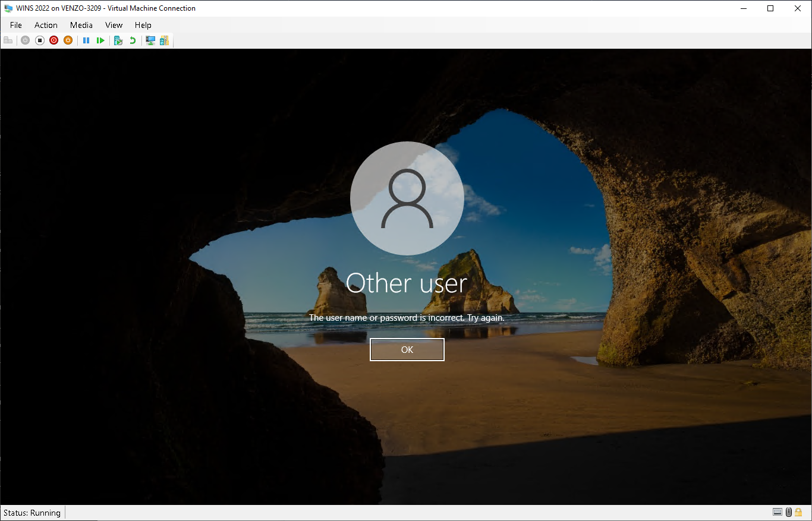This screenshot has height=521, width=812.
Task: Click the 'Status: Running' status bar text
Action: point(32,513)
